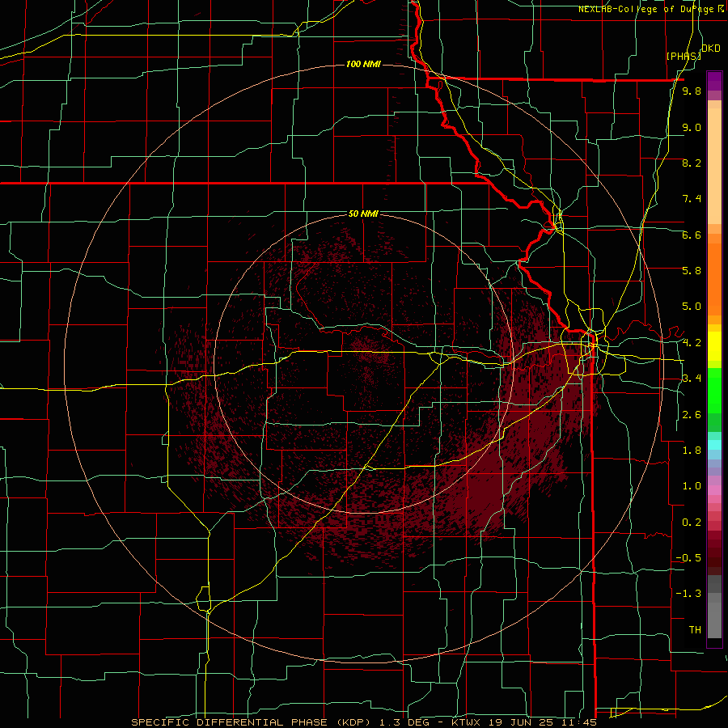Click the 11:45 time in the caption
The width and height of the screenshot is (728, 728).
coord(578,722)
